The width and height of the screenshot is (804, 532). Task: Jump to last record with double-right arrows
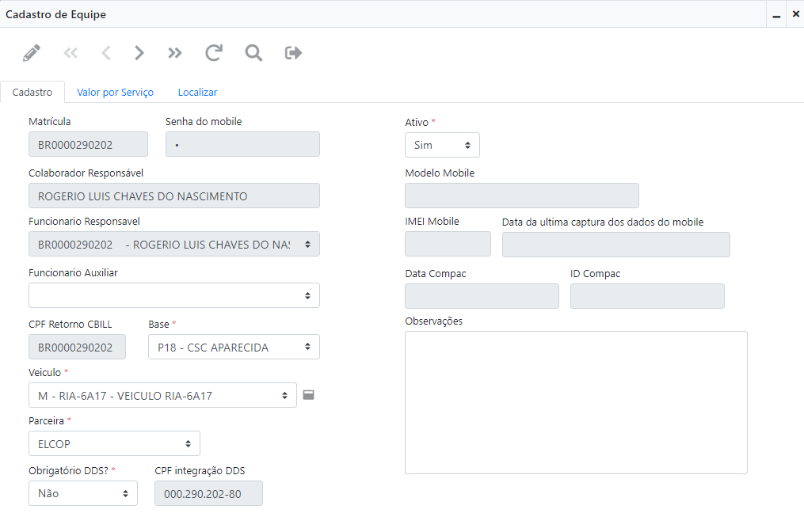(x=175, y=53)
